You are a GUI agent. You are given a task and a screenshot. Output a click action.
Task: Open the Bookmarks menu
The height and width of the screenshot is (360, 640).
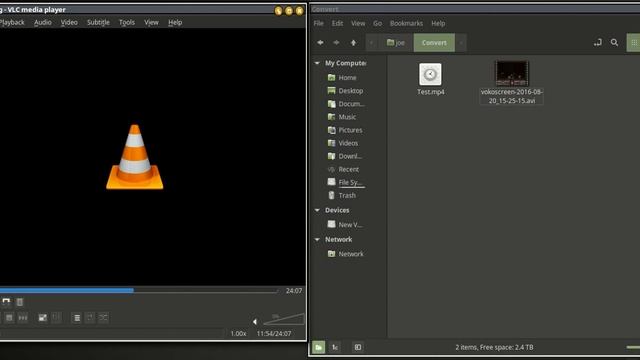coord(406,23)
